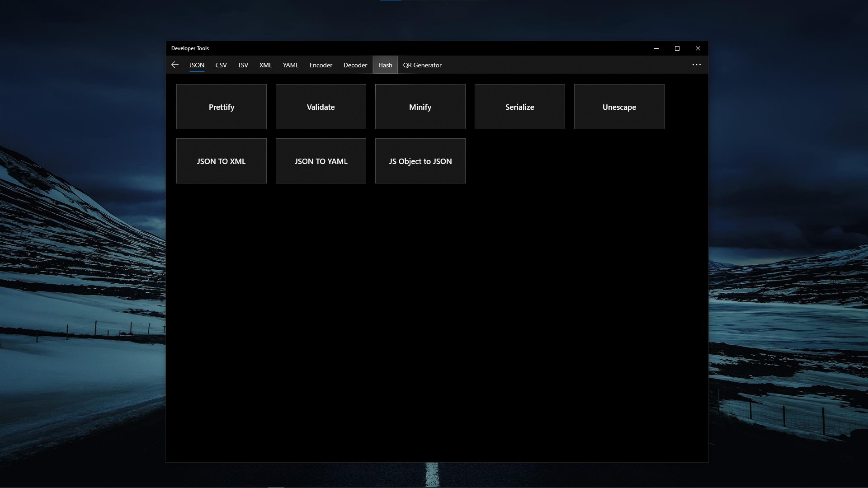Click the Developer Tools title bar text

click(190, 48)
